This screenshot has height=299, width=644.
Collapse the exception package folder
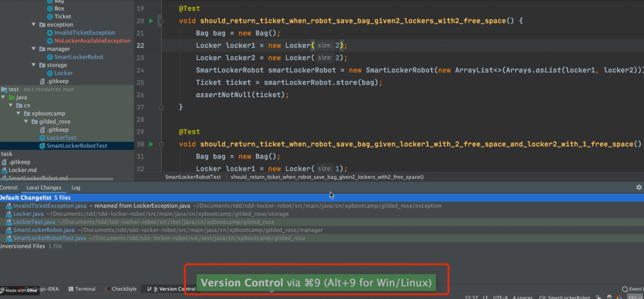pos(34,25)
